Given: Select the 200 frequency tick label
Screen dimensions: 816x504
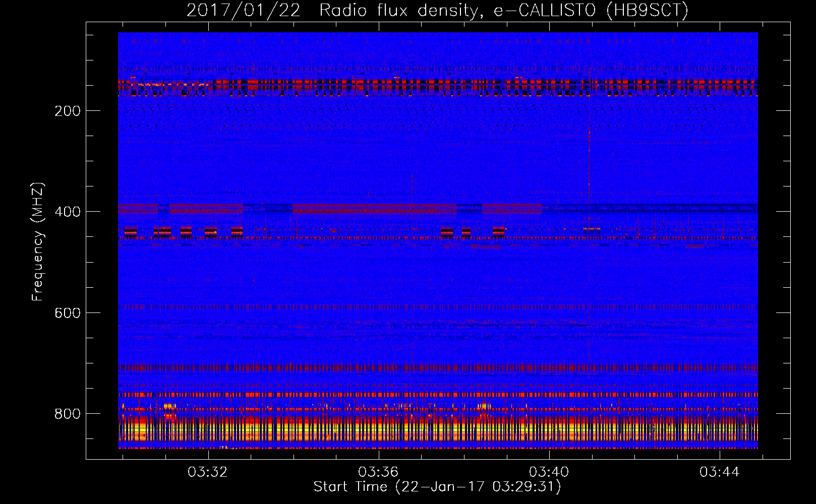Looking at the screenshot, I should (68, 111).
